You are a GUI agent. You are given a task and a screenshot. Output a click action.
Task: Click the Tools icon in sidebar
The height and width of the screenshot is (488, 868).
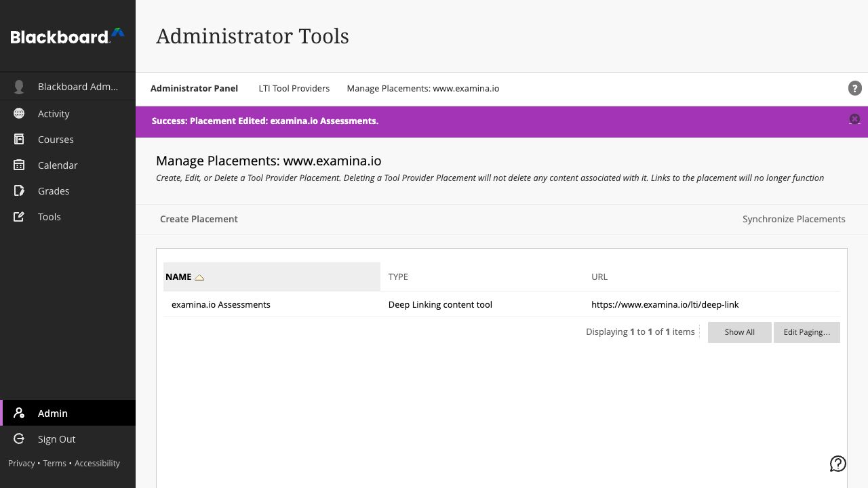19,216
